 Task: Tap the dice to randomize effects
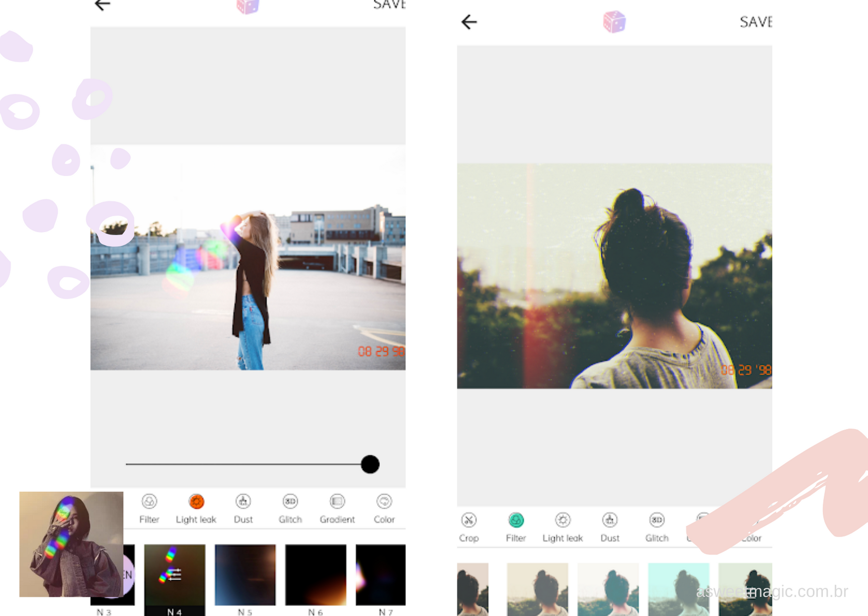click(x=614, y=22)
